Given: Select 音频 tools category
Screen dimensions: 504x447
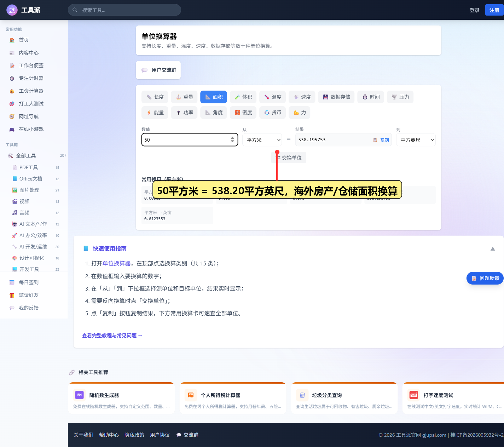Looking at the screenshot, I should pyautogui.click(x=35, y=213).
